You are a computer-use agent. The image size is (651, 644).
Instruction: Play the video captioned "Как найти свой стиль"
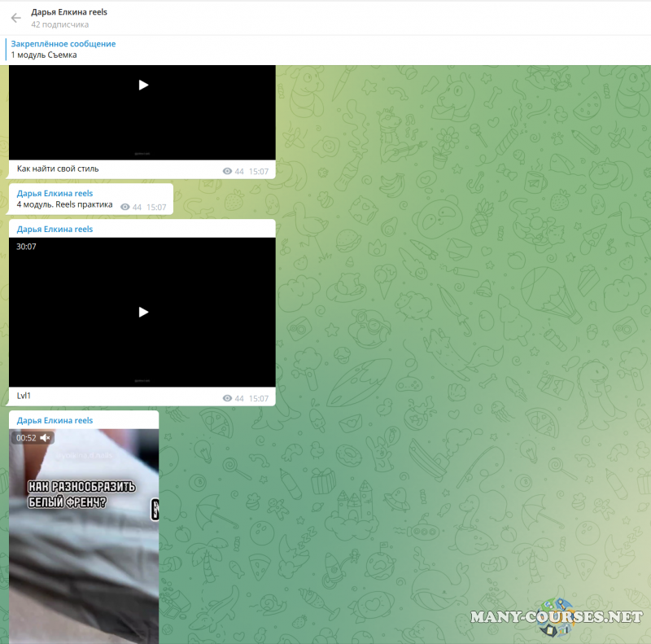(143, 85)
